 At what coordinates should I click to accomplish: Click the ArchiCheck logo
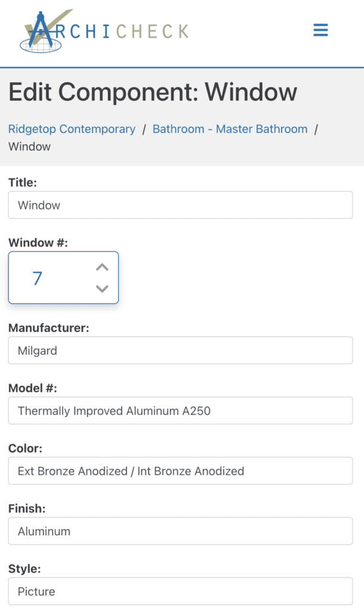coord(104,31)
